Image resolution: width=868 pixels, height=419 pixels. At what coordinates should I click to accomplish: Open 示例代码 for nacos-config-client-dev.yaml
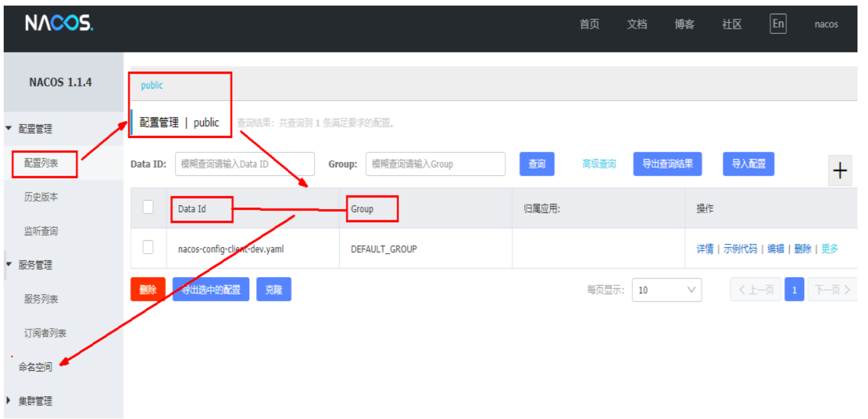pos(741,249)
